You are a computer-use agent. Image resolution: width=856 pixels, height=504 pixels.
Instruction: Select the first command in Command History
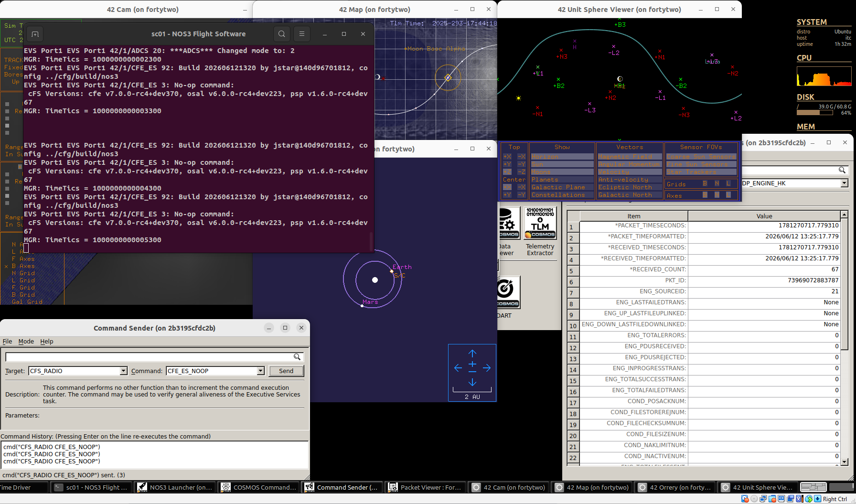[x=52, y=447]
